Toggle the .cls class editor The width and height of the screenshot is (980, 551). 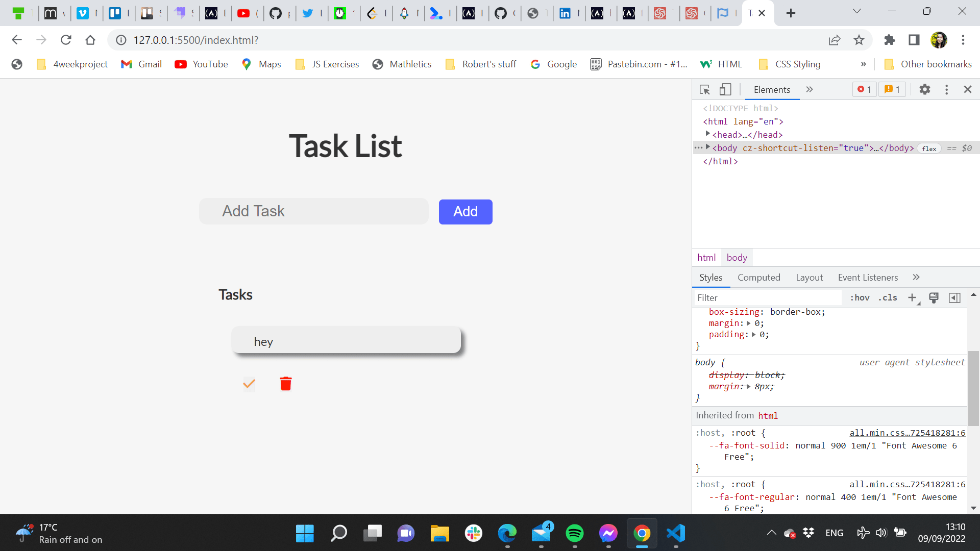[888, 297]
